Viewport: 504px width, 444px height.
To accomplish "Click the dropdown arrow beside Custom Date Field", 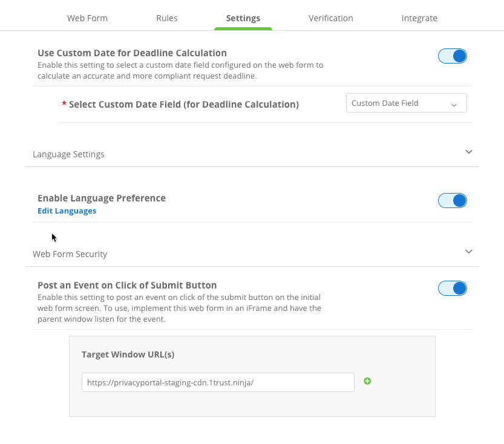I will 454,105.
